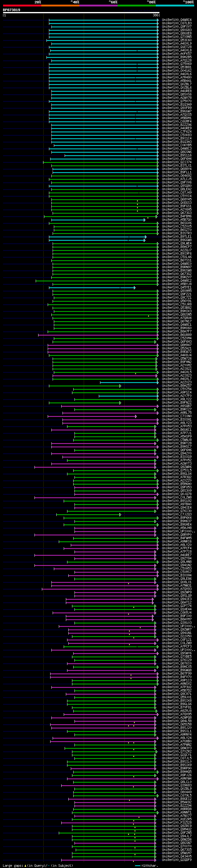Viewport: 197px width, 868px height.
Task: Click the UniRef100_Q6TN17 hit name
Action: 176,321
